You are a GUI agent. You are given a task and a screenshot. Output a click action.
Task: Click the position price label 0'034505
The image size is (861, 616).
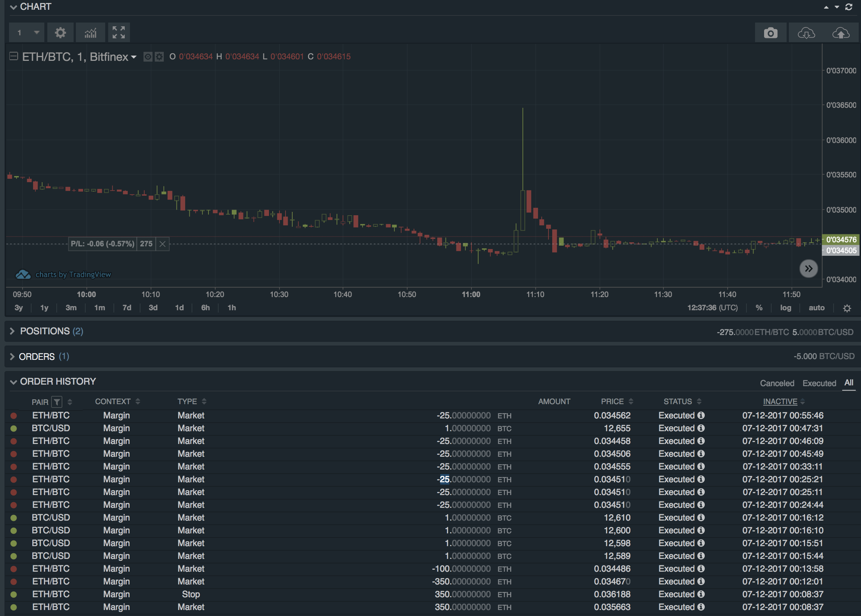coord(840,251)
